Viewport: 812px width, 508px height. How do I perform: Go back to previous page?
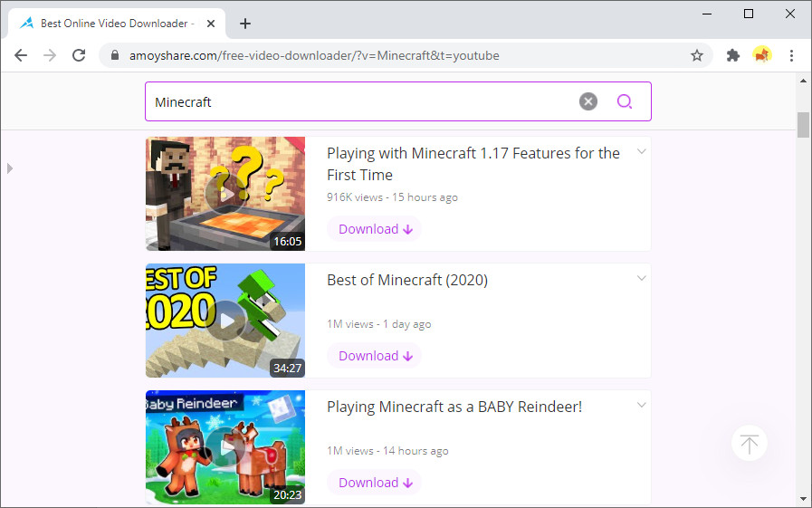(x=21, y=55)
